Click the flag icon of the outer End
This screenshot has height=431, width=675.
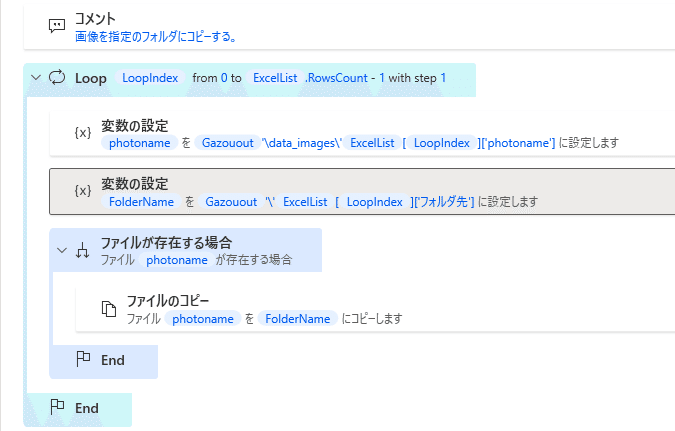tap(57, 407)
